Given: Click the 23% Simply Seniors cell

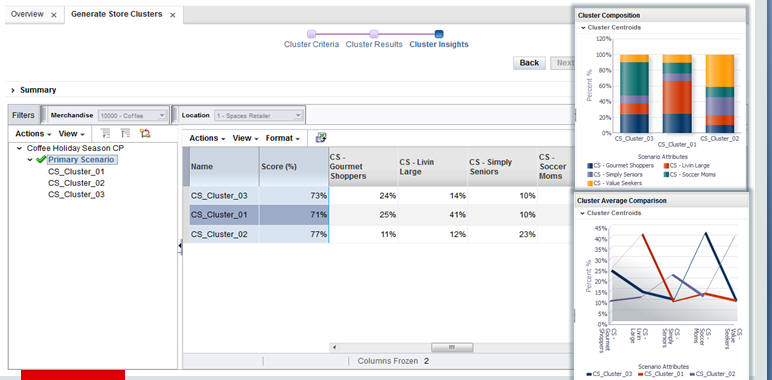Looking at the screenshot, I should (x=503, y=234).
